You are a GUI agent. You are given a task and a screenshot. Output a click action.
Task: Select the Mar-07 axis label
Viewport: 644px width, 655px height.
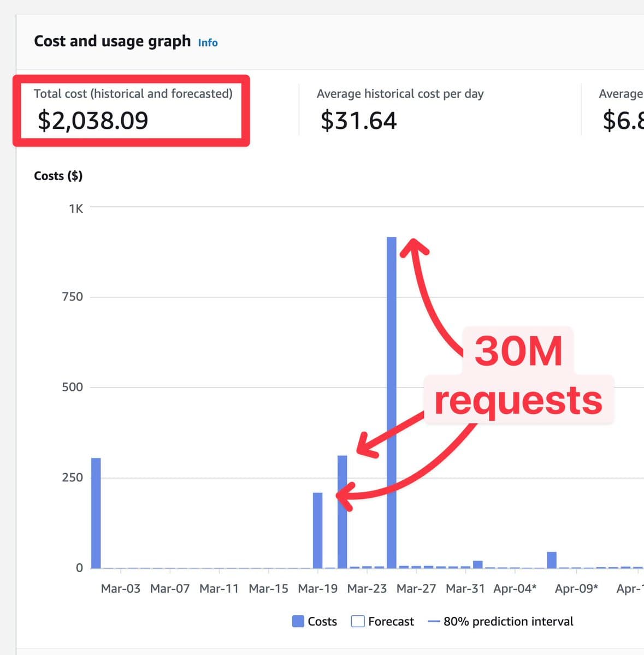coord(170,589)
